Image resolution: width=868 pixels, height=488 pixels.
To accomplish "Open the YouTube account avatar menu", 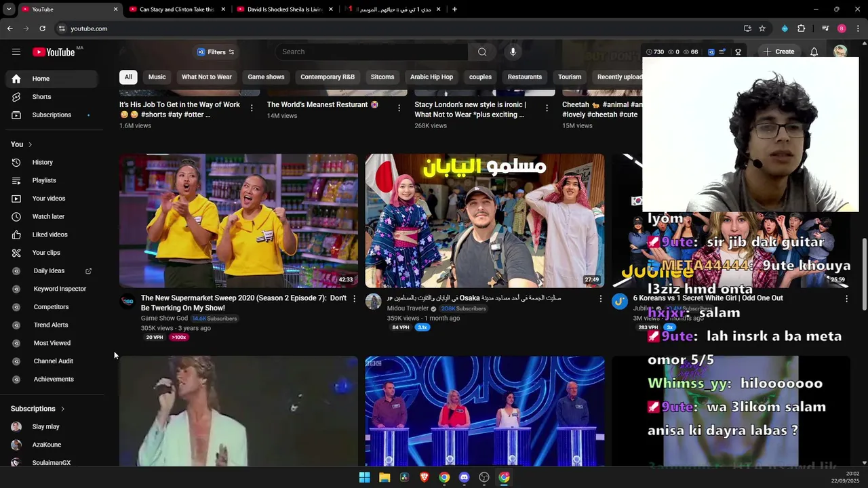I will [x=840, y=52].
